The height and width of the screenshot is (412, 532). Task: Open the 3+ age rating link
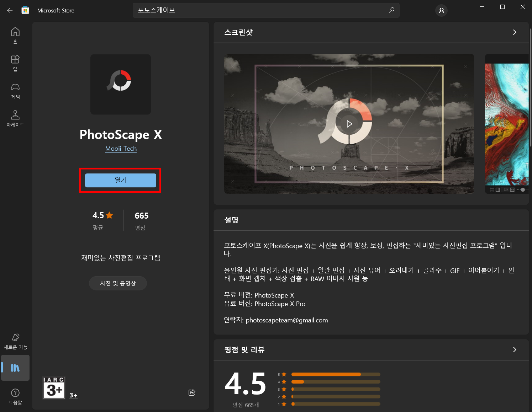[x=73, y=395]
